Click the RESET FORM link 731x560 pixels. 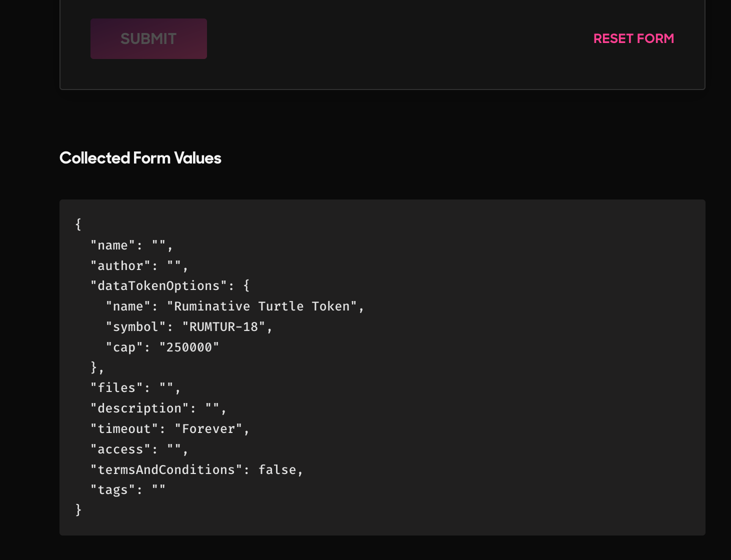633,38
